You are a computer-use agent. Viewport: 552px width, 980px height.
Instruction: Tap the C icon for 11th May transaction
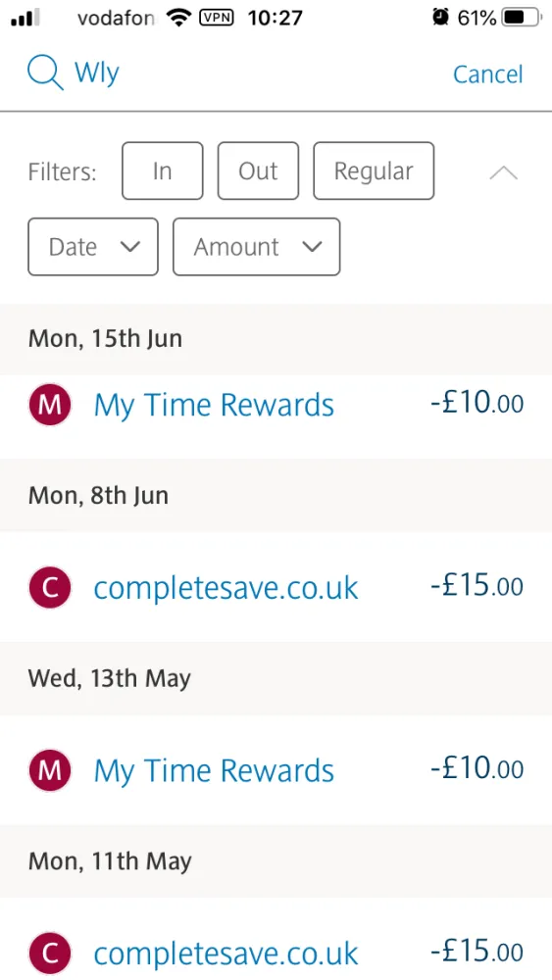[50, 954]
